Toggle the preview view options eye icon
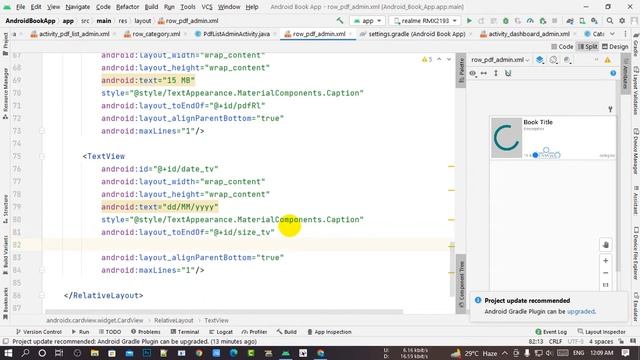 tap(473, 73)
